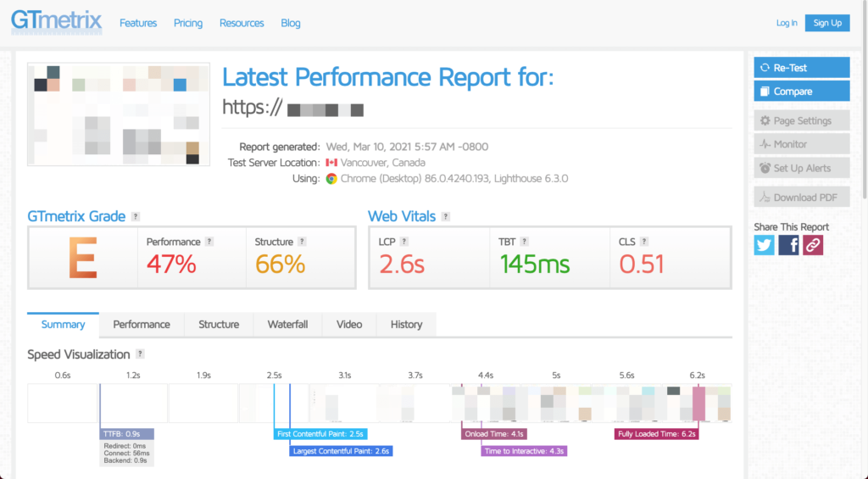The height and width of the screenshot is (479, 868).
Task: Click the GTmetrix logo
Action: tap(57, 21)
